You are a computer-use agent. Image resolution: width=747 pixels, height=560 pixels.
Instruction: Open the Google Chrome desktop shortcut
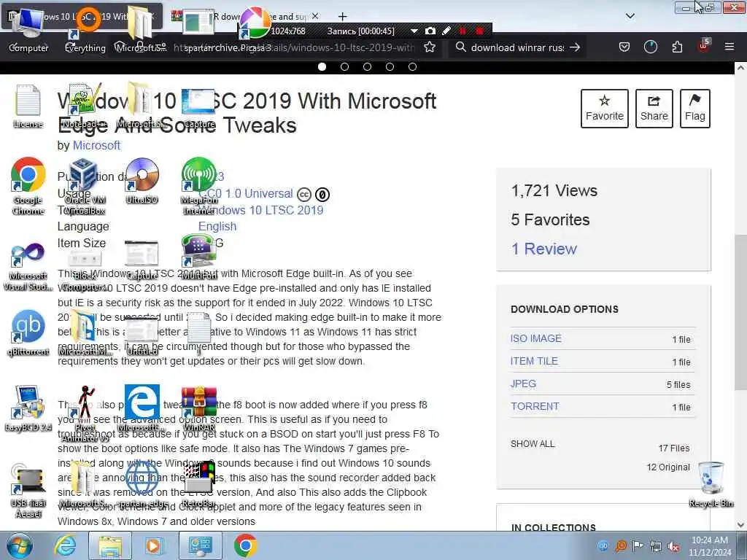tap(28, 186)
